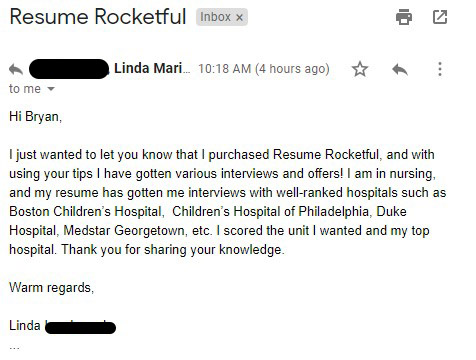476x360 pixels.
Task: Click the "to me" recipient text
Action: click(x=25, y=89)
